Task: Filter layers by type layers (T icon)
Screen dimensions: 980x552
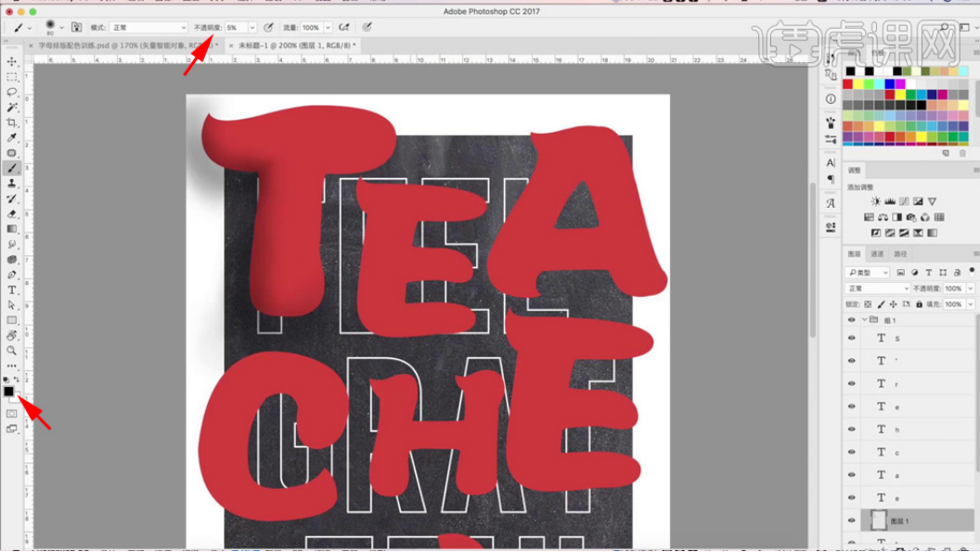Action: (929, 273)
